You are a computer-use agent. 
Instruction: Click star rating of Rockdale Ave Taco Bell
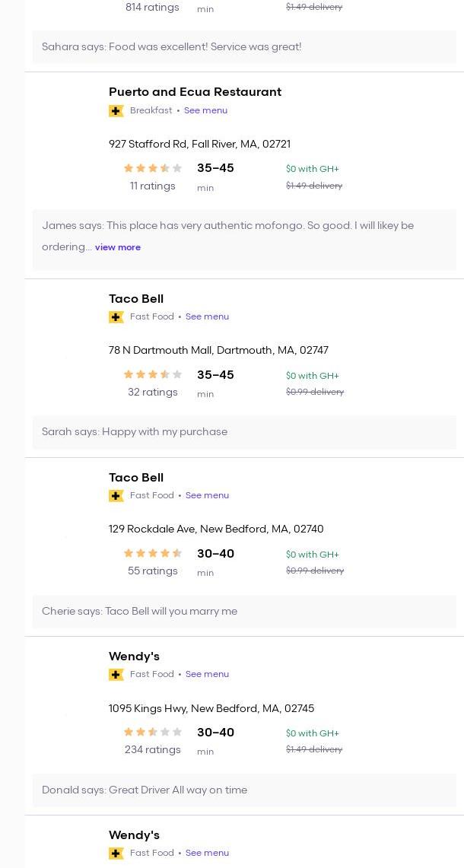(x=152, y=554)
